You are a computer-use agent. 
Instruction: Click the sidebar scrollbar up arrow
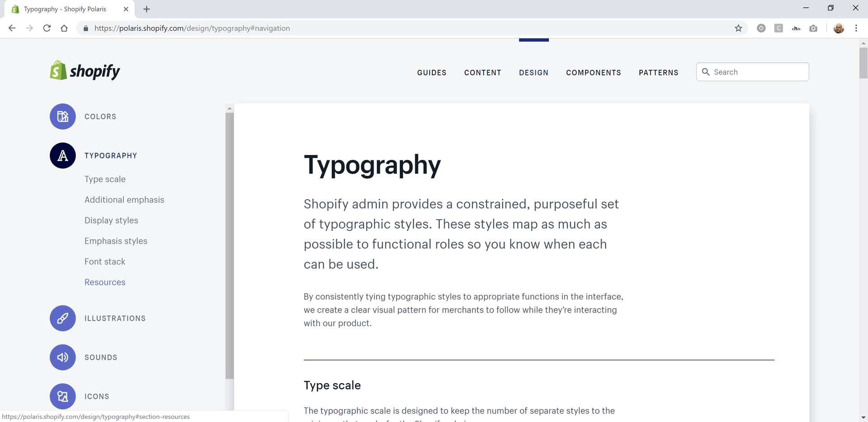pos(230,108)
